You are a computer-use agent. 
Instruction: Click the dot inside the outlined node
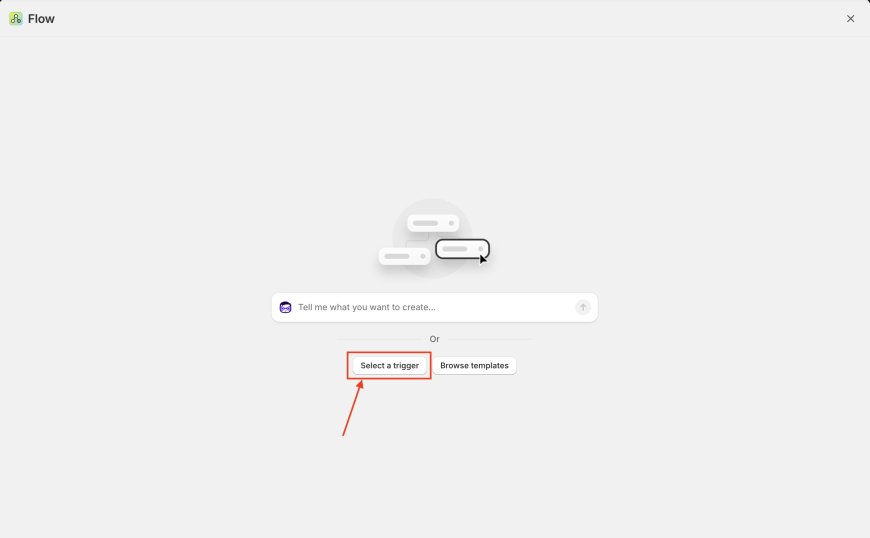[480, 249]
